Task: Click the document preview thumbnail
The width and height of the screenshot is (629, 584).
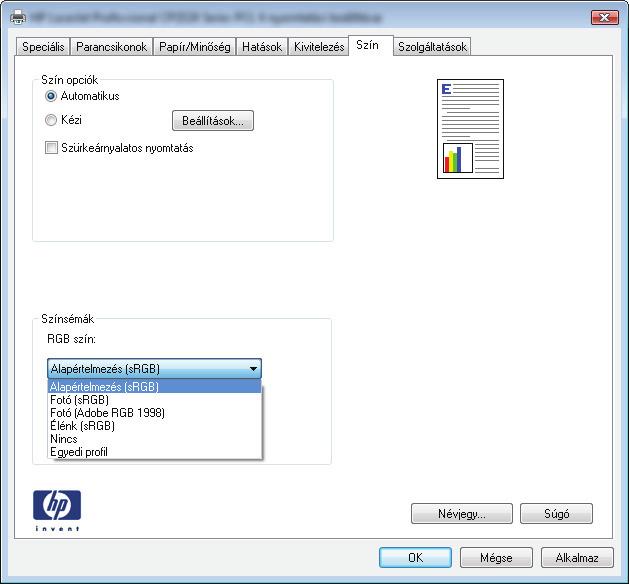Action: [470, 129]
